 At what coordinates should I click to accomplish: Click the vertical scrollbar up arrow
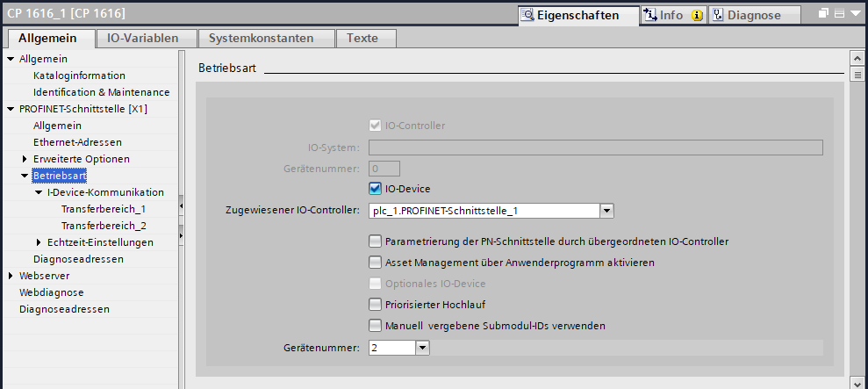[x=857, y=58]
